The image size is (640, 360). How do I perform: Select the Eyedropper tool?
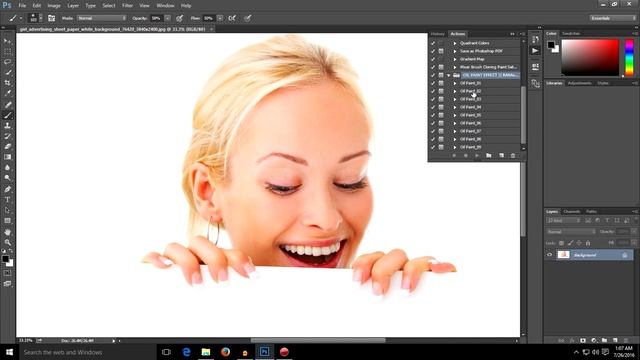7,93
